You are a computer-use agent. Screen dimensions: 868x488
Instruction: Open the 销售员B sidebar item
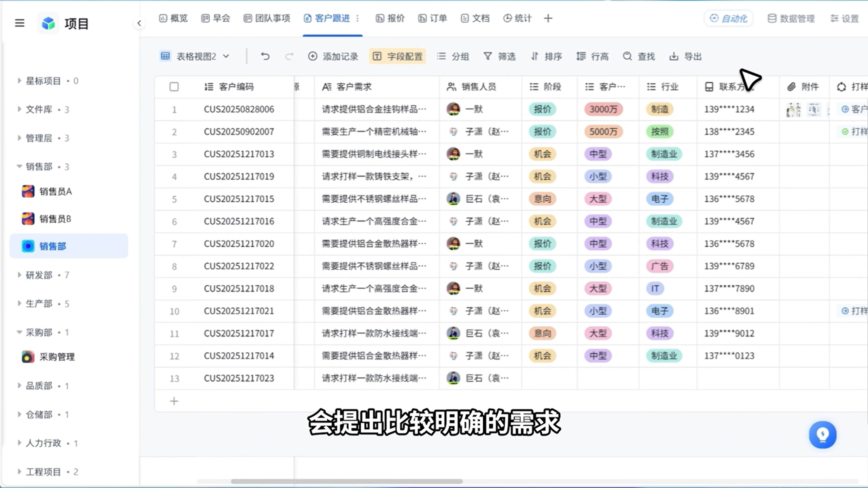click(x=69, y=219)
